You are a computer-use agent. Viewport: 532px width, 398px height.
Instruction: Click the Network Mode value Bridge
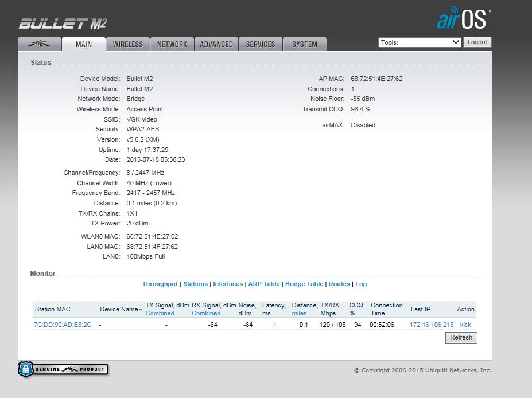[135, 99]
